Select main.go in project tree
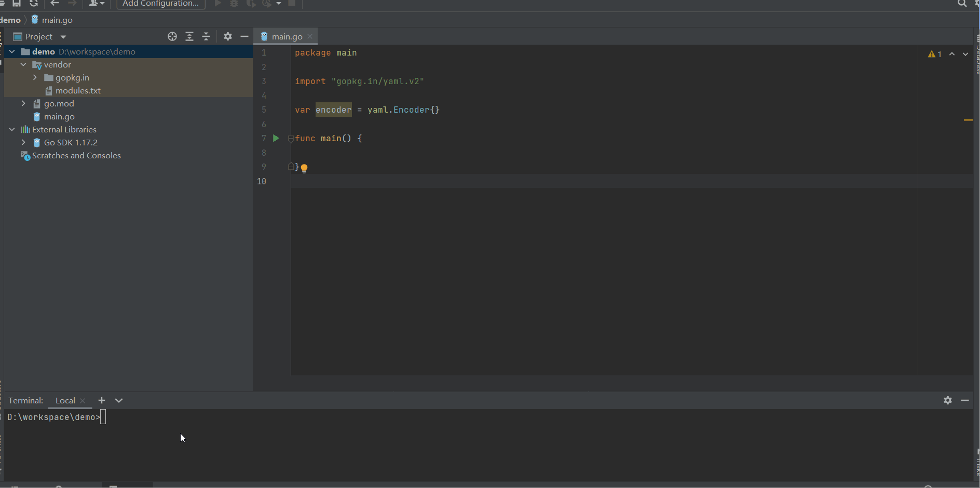This screenshot has height=488, width=980. pyautogui.click(x=59, y=116)
